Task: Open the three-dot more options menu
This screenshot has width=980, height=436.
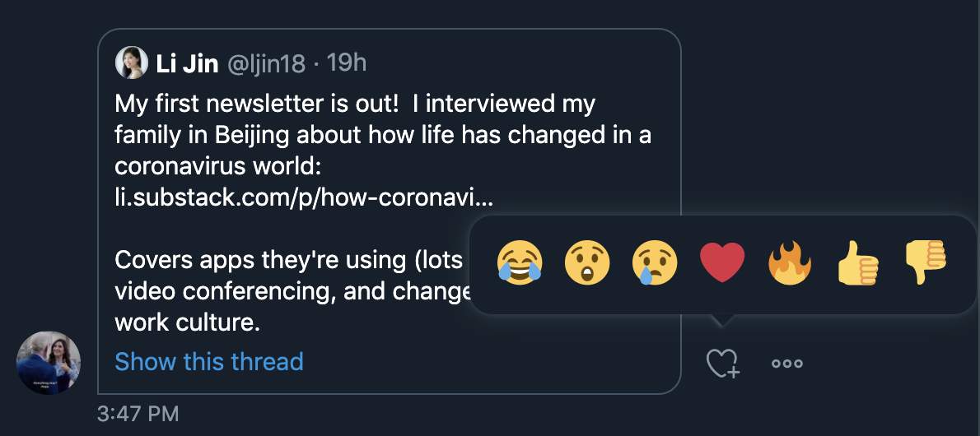Action: tap(786, 364)
